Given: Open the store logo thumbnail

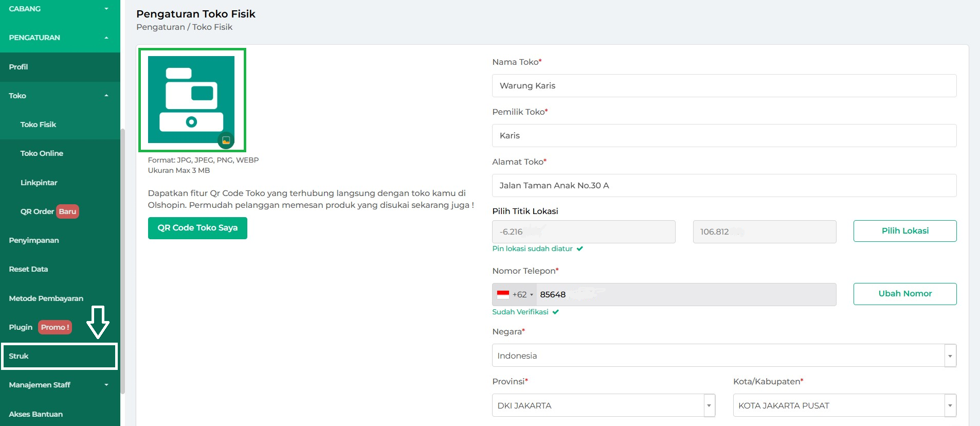Looking at the screenshot, I should pyautogui.click(x=191, y=99).
